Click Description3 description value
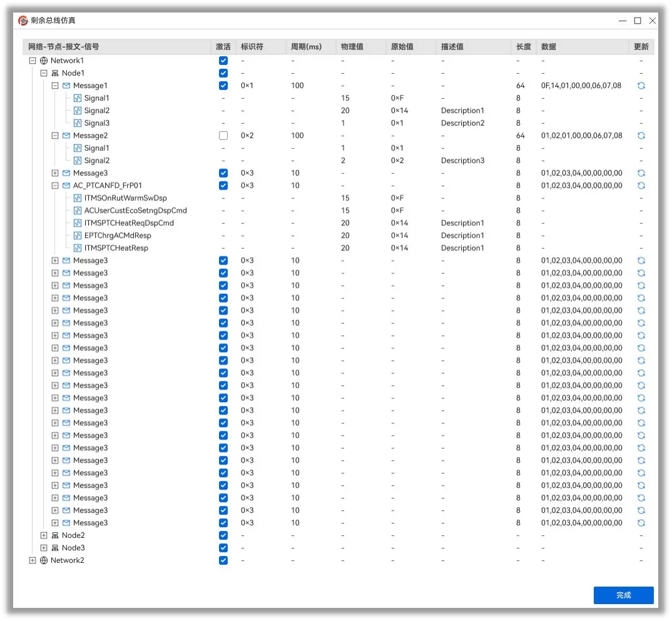This screenshot has height=621, width=672. click(x=463, y=161)
